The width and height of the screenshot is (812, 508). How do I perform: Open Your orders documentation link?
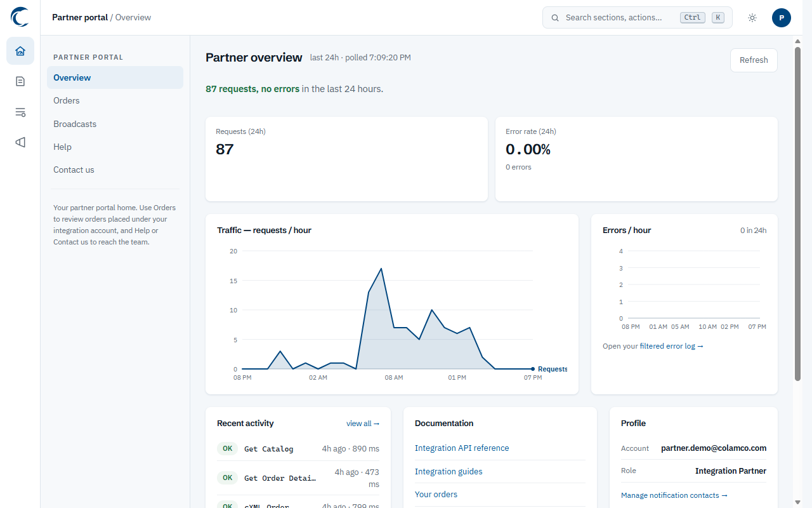[x=436, y=495]
